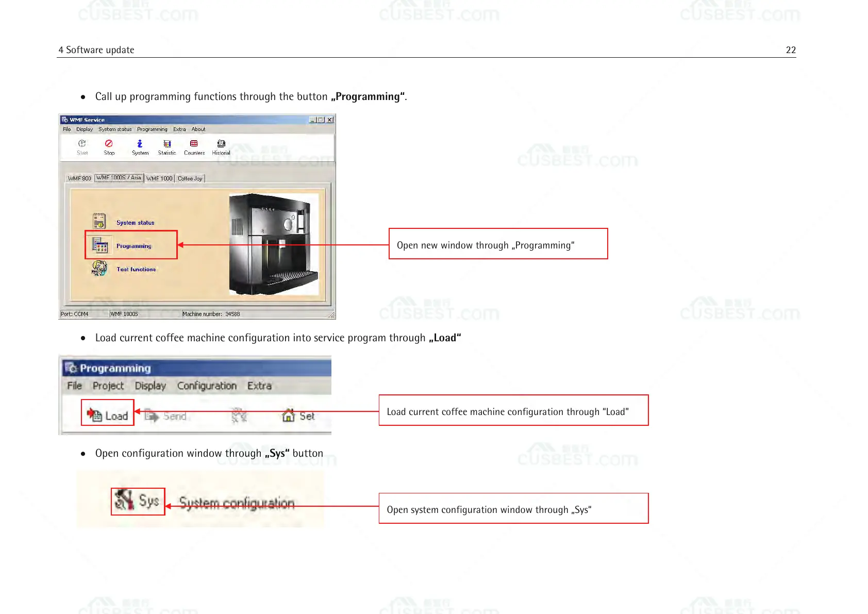Maximize the WMF Service window

pos(321,120)
